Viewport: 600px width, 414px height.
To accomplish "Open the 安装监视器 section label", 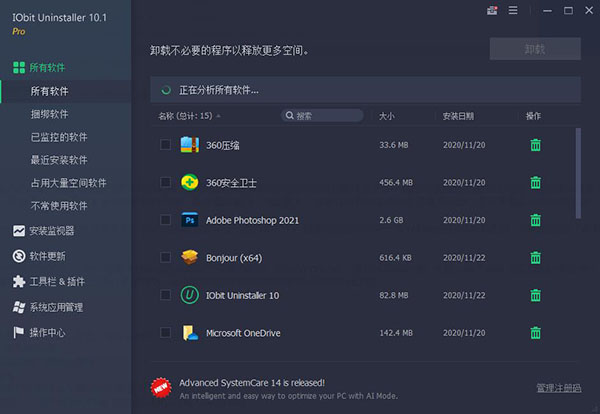I will click(52, 231).
